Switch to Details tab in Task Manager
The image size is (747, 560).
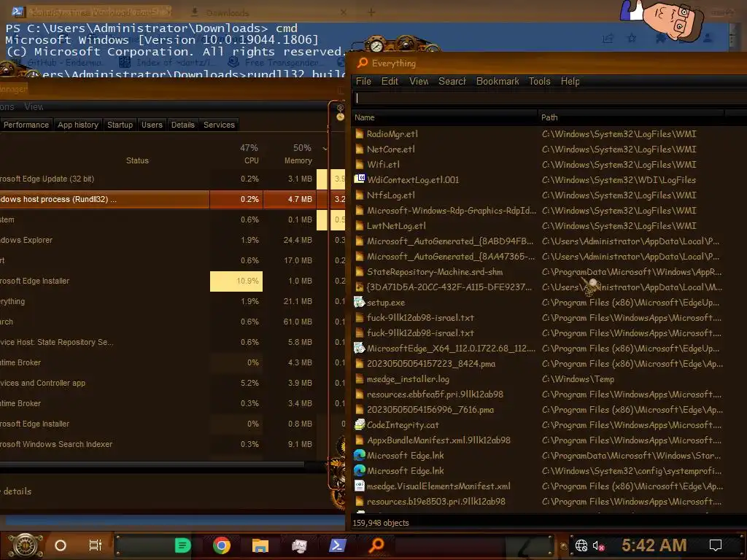click(x=183, y=125)
